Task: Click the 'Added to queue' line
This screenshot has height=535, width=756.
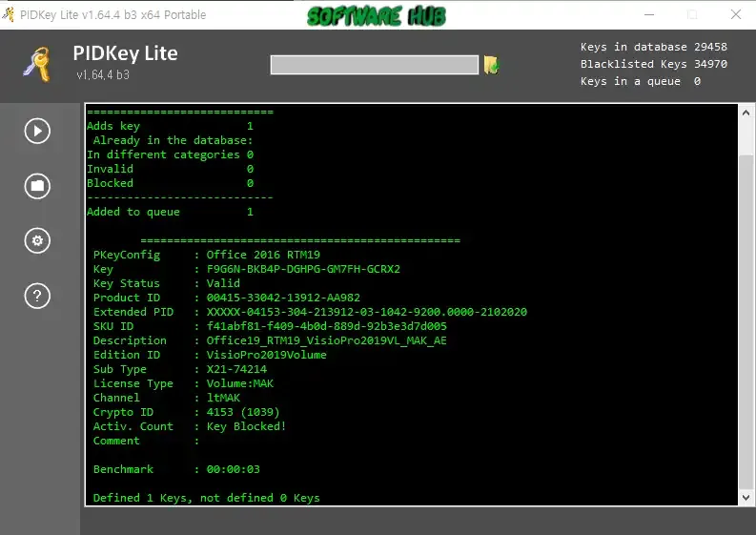Action: point(170,212)
